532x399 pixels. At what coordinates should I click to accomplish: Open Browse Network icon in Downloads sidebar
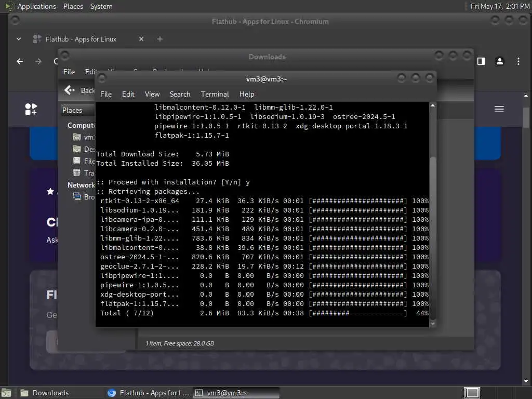[x=77, y=197]
